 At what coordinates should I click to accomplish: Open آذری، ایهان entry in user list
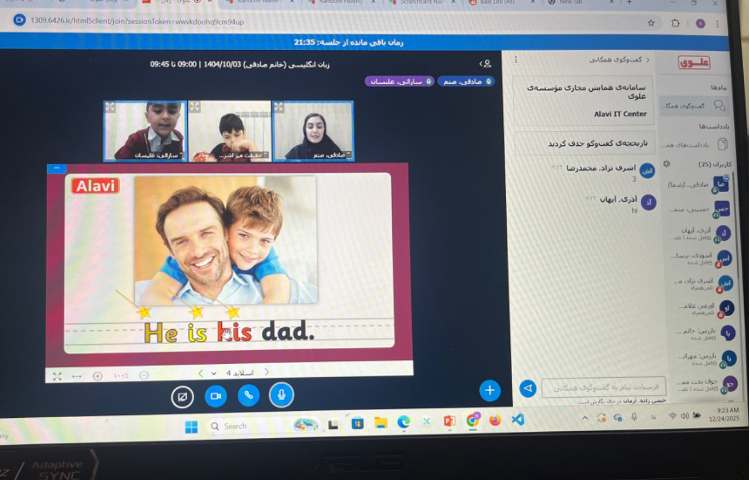pos(700,234)
